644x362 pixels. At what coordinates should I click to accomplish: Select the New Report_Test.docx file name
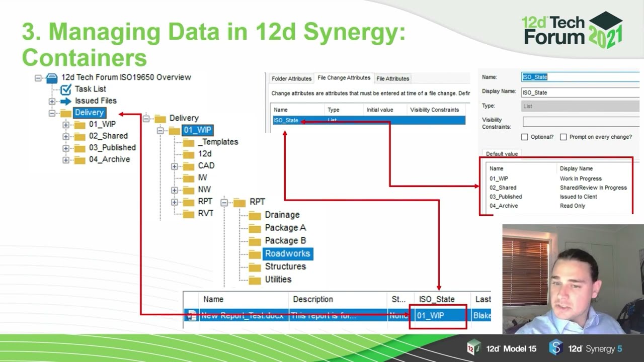point(242,316)
